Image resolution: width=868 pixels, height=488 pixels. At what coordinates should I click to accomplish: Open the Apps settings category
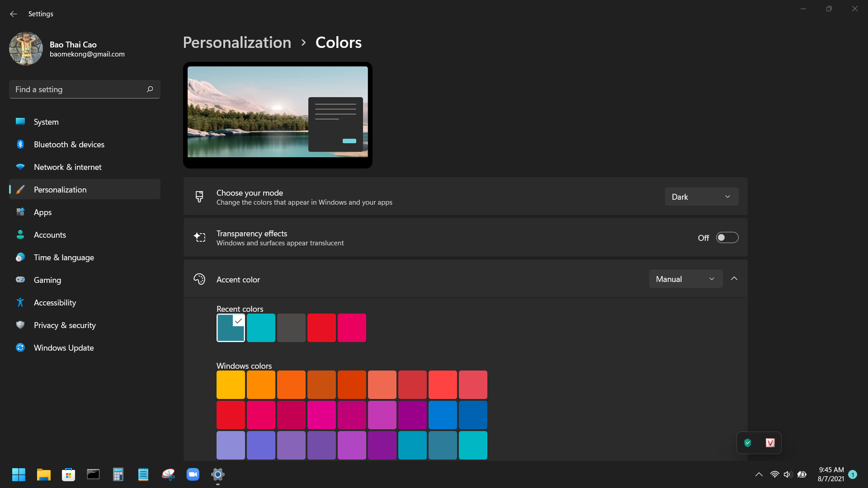tap(85, 212)
